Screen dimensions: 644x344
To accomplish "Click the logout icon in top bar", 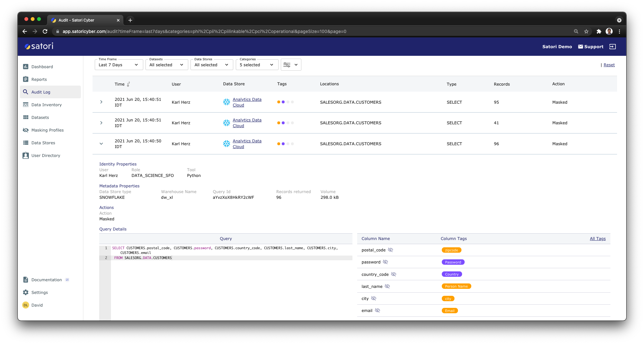I will coord(612,47).
